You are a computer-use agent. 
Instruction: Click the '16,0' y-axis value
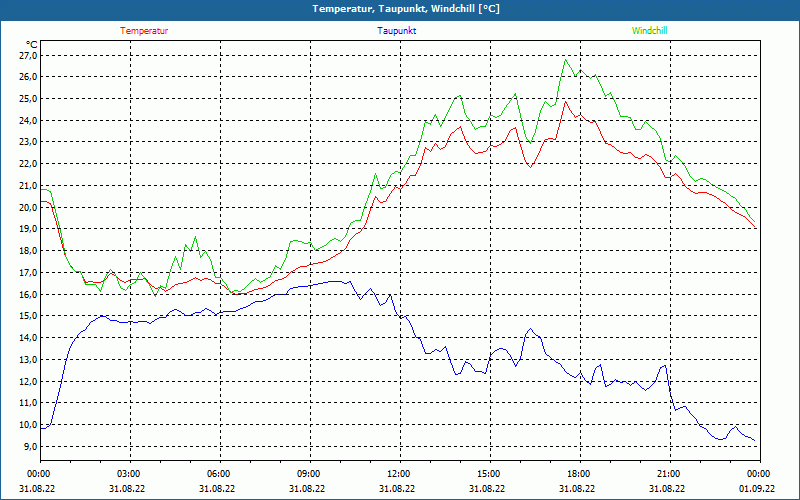point(28,294)
